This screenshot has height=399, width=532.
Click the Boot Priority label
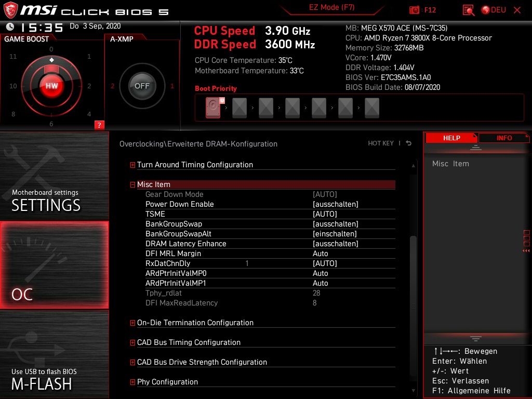[216, 88]
